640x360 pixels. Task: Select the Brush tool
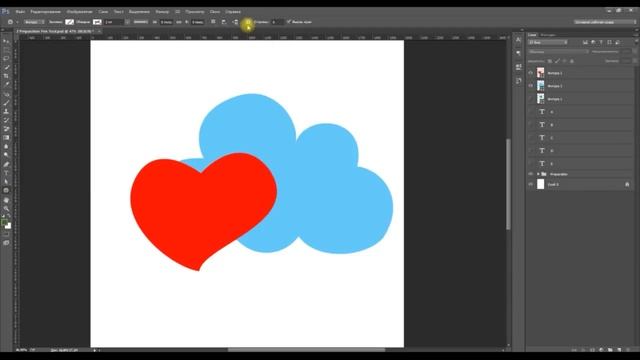6,103
